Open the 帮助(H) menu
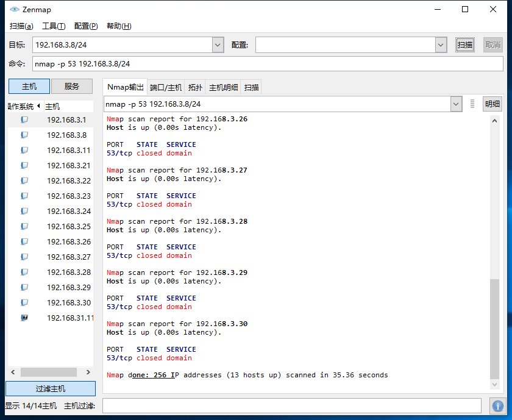The width and height of the screenshot is (512, 420). [x=119, y=26]
